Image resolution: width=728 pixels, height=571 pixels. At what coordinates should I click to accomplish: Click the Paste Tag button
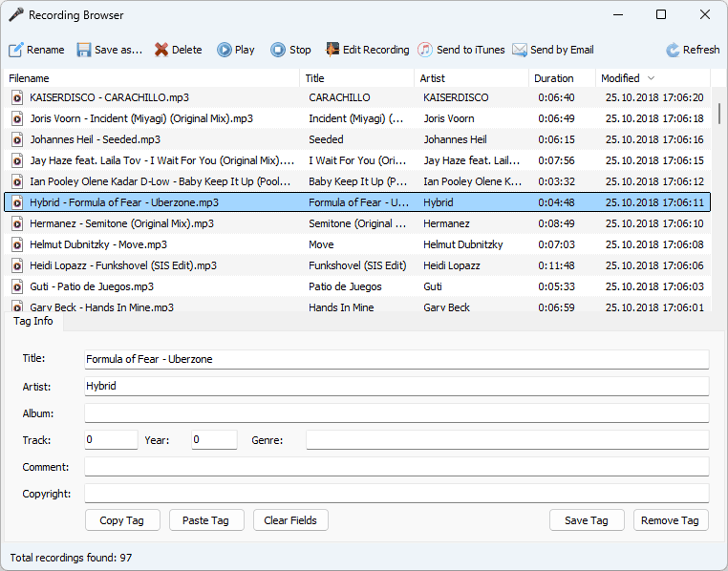(x=206, y=520)
